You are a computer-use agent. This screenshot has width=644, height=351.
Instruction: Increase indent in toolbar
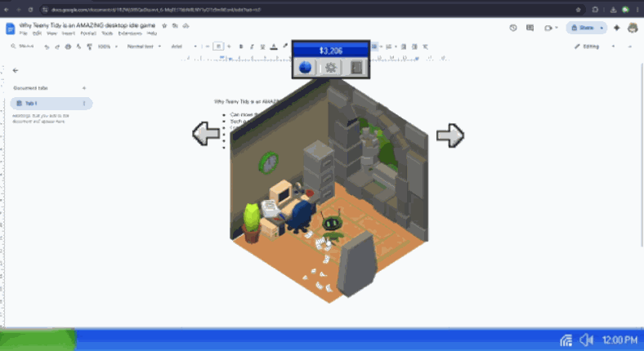point(414,47)
